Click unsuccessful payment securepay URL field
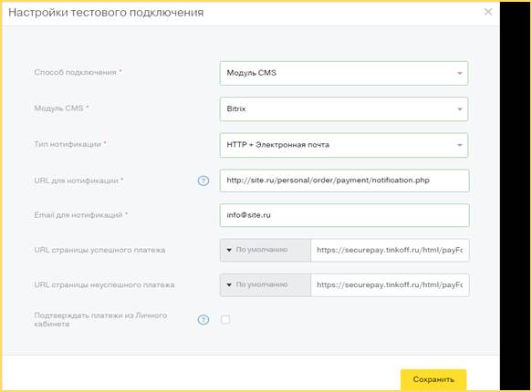The height and width of the screenshot is (392, 532). [x=390, y=285]
